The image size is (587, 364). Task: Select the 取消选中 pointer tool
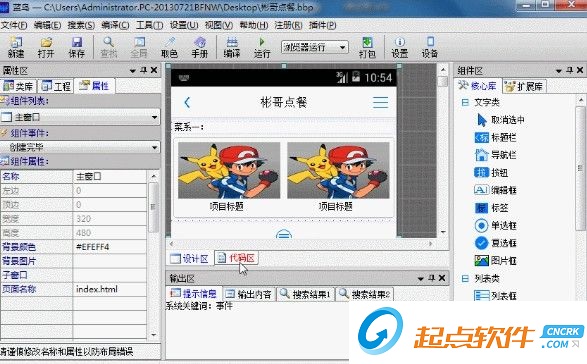(501, 120)
